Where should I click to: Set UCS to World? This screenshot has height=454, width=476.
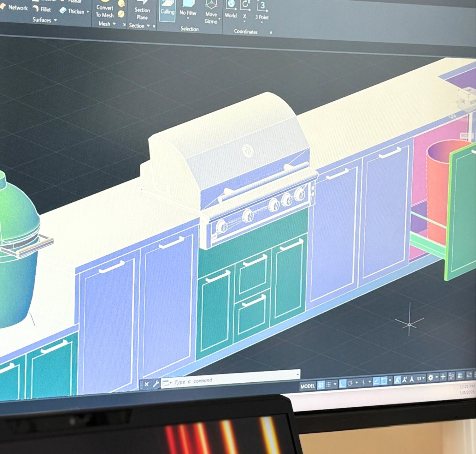click(231, 9)
